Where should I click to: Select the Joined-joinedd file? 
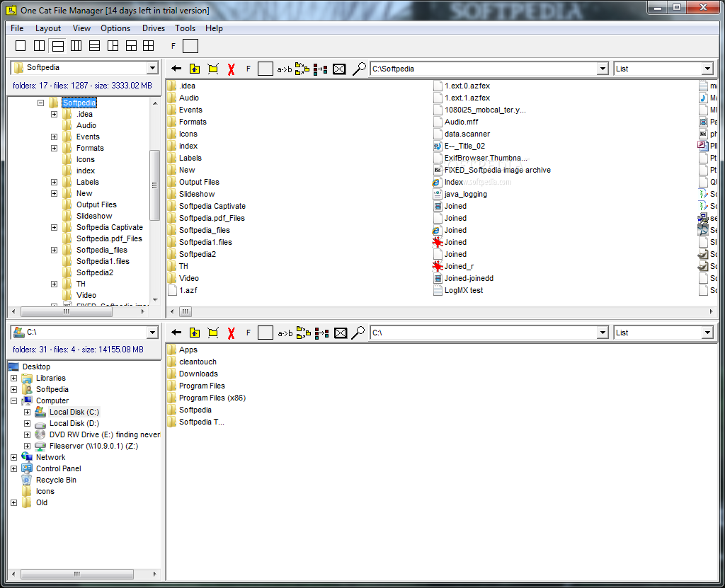coord(469,278)
